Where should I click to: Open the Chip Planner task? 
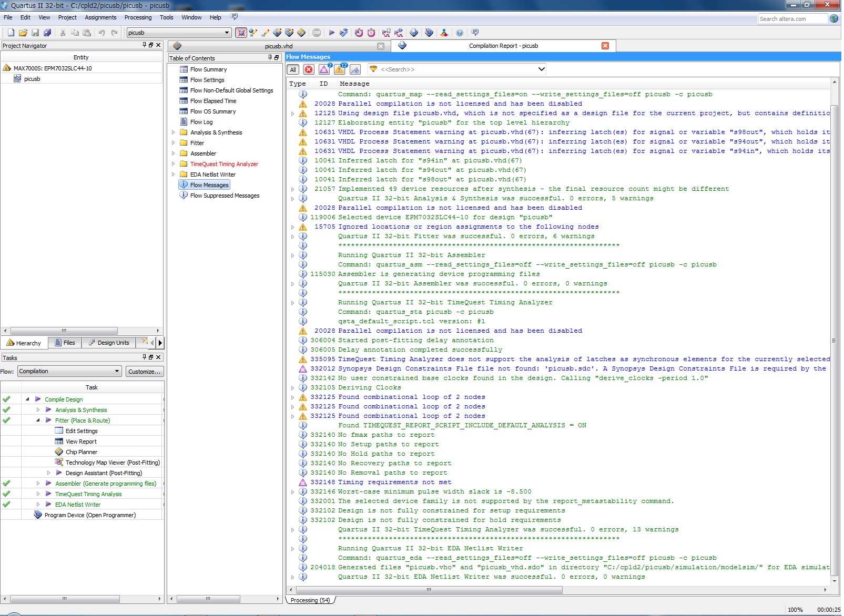click(x=82, y=452)
